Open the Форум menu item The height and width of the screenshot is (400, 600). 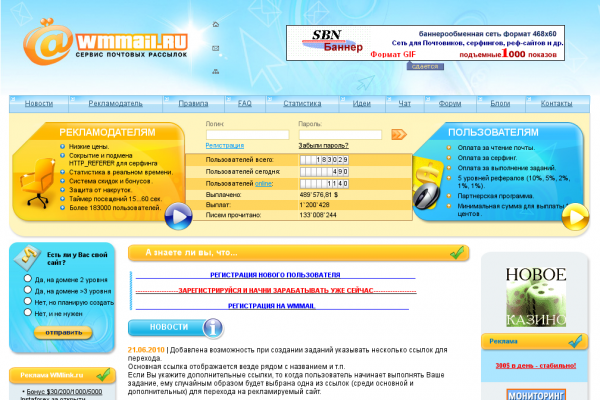pyautogui.click(x=450, y=103)
